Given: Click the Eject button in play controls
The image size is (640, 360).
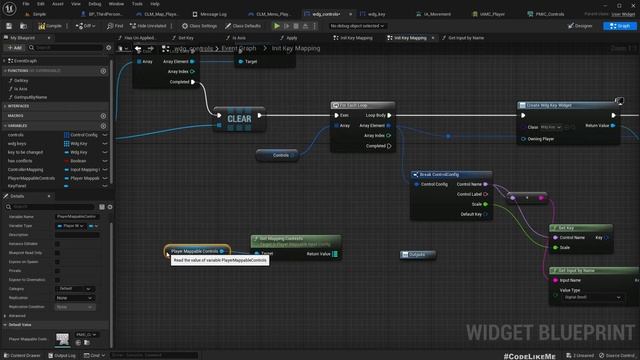Looking at the screenshot, I should click(305, 26).
